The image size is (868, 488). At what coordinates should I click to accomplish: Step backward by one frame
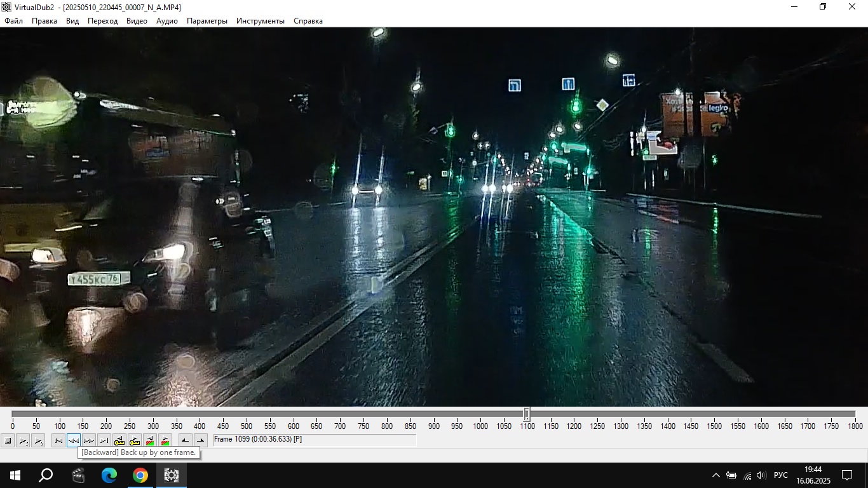pyautogui.click(x=74, y=440)
